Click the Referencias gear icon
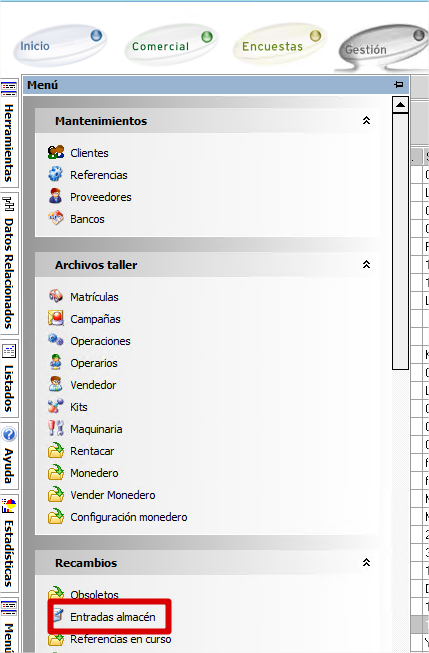Screen dimensions: 429x653 coord(55,174)
